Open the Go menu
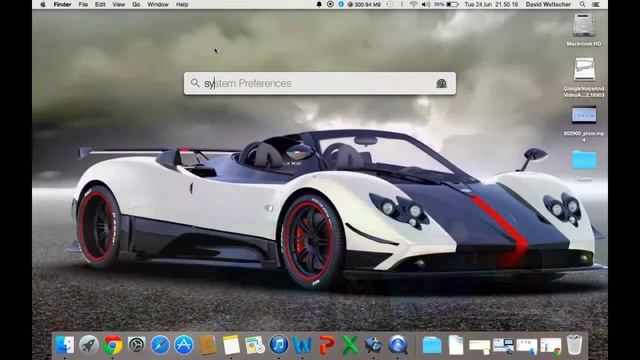640x360 pixels. tap(136, 4)
